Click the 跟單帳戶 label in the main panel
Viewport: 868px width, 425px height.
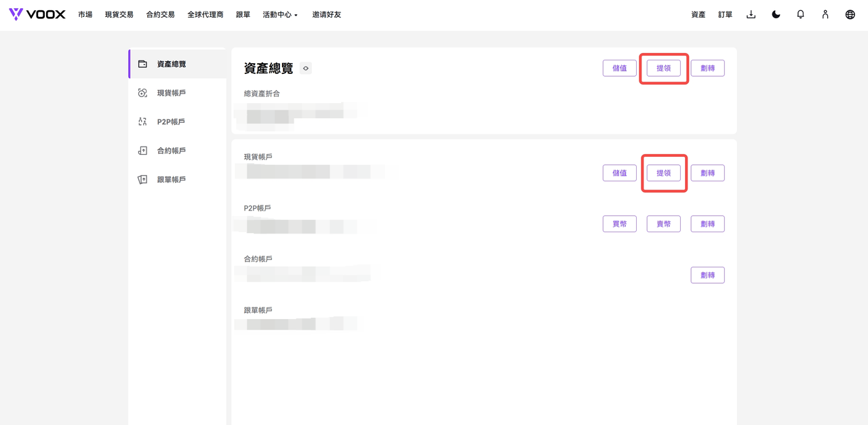258,310
